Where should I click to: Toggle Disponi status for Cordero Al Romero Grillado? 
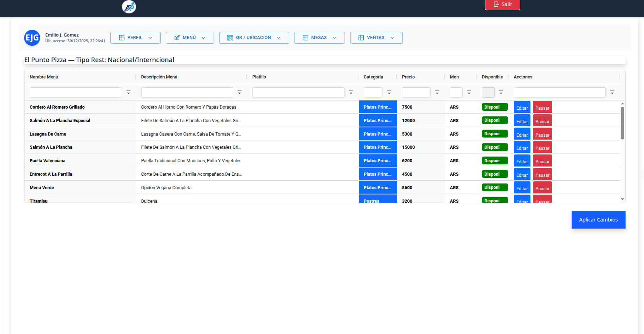tap(495, 107)
